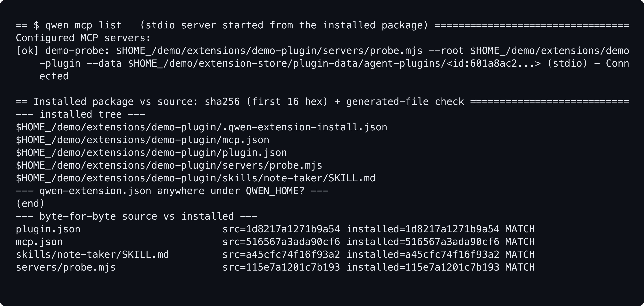Click MATCH on the SKILL.md row
644x306 pixels.
pos(520,255)
